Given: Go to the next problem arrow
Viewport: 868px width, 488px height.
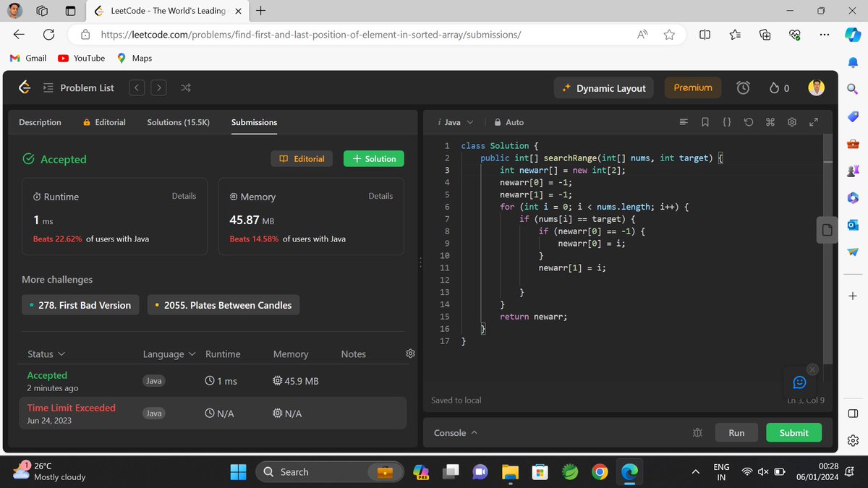Looking at the screenshot, I should click(x=158, y=87).
